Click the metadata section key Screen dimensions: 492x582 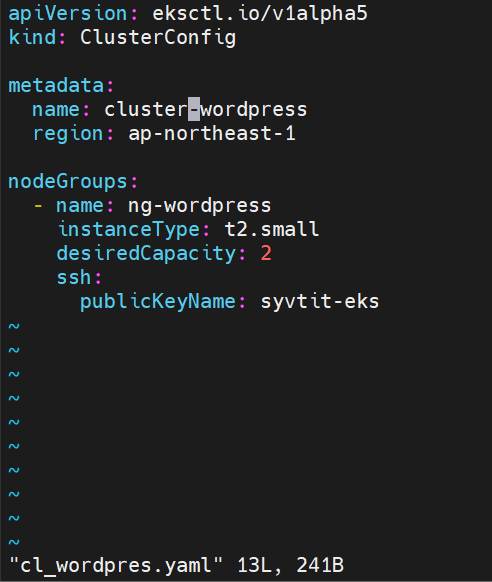pos(56,85)
